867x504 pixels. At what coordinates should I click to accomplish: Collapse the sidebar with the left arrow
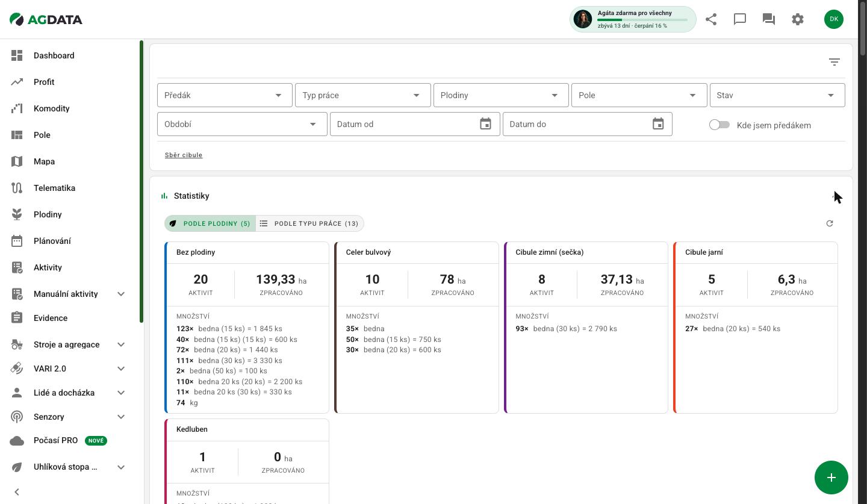pyautogui.click(x=17, y=492)
